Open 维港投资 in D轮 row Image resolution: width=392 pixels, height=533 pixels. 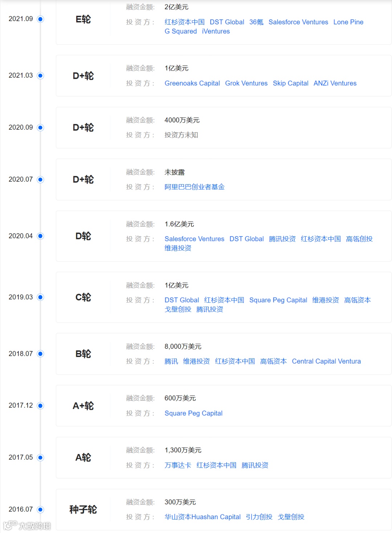(178, 248)
